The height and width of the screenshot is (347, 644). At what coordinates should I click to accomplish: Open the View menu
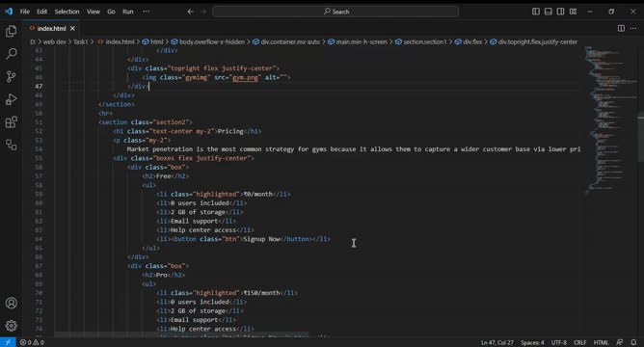click(94, 12)
